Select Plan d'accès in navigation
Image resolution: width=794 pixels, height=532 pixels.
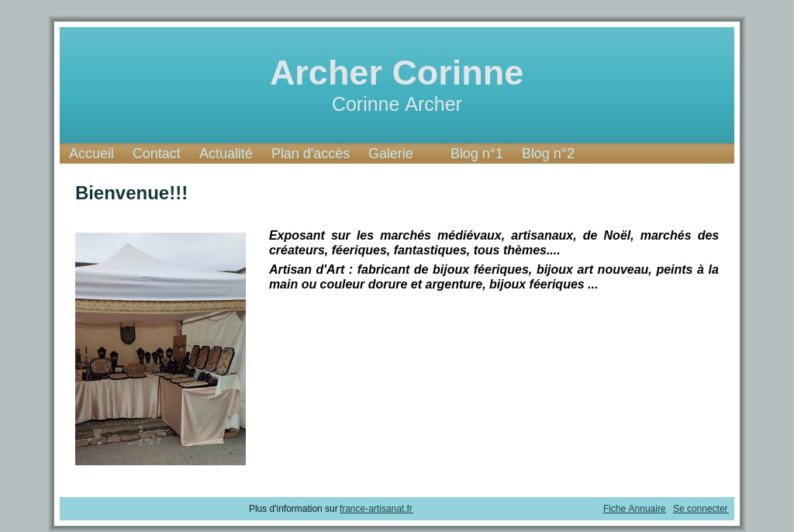[x=310, y=154]
